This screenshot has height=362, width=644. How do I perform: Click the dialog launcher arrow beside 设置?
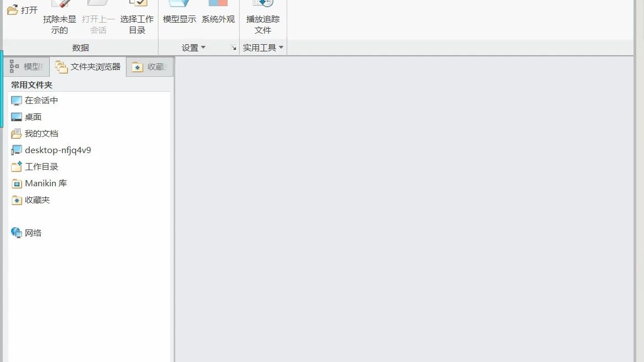234,48
